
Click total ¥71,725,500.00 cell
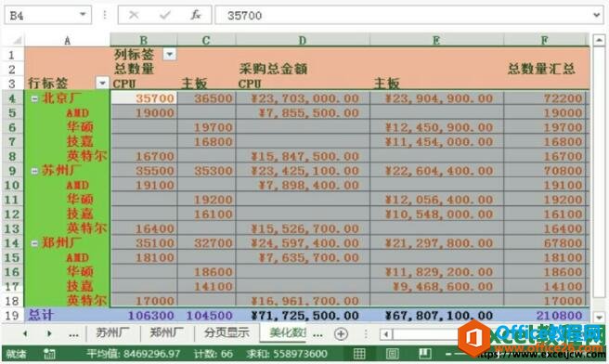[303, 315]
